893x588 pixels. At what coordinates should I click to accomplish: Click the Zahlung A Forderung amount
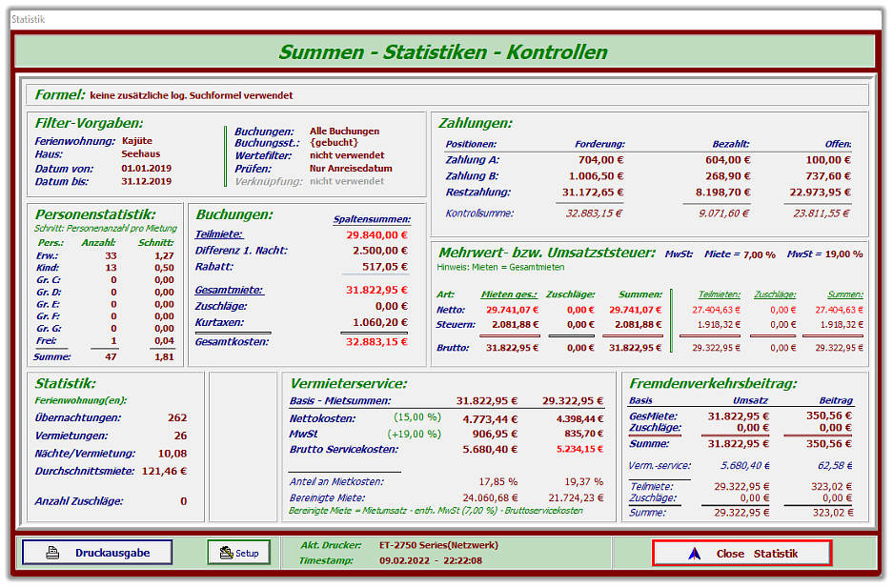point(599,160)
